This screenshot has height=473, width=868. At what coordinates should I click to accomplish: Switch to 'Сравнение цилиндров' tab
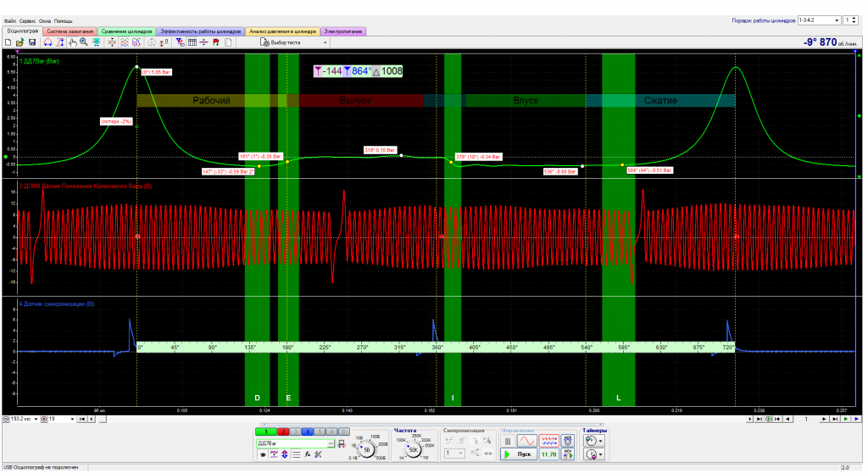tap(127, 31)
